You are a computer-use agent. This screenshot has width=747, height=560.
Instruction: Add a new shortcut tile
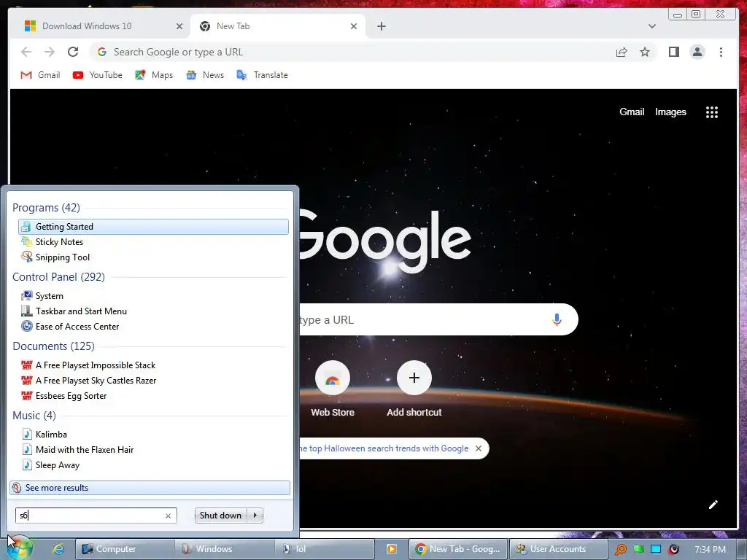coord(414,389)
